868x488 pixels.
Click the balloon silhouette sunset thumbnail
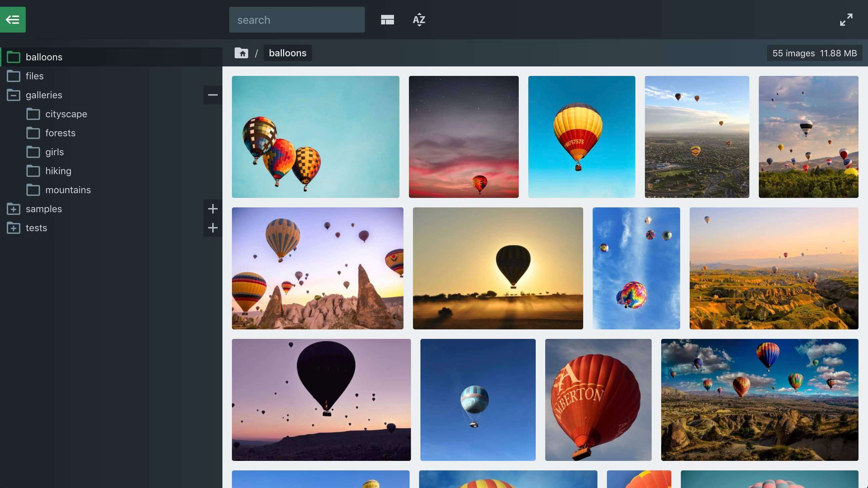[498, 268]
